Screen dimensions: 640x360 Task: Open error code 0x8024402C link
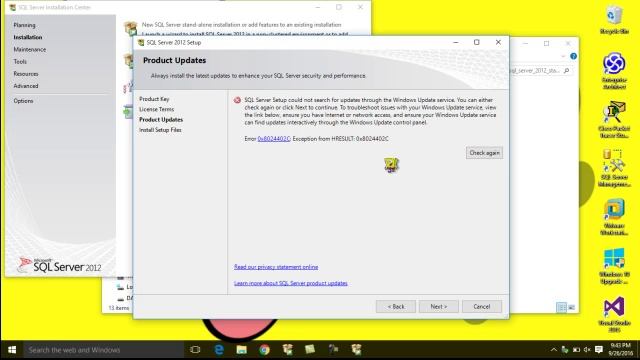pyautogui.click(x=274, y=139)
